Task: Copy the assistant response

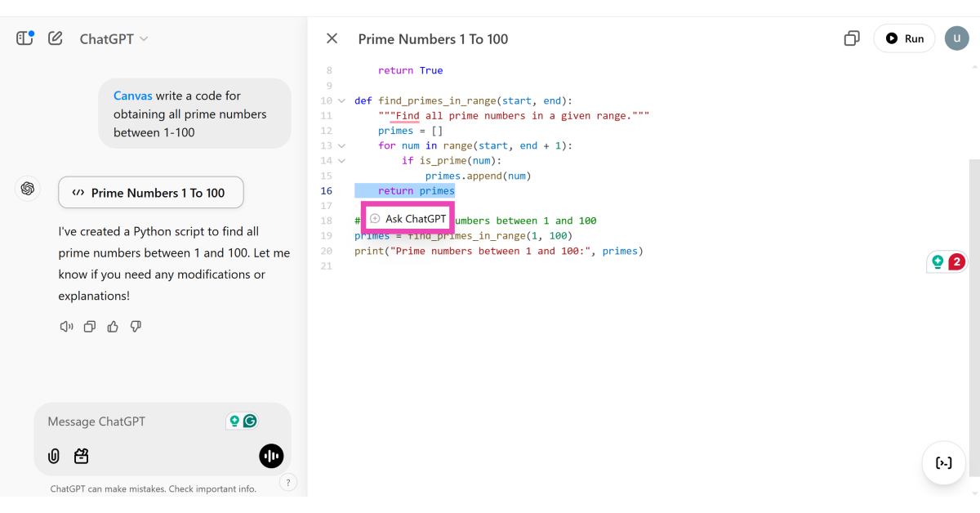Action: pos(90,327)
